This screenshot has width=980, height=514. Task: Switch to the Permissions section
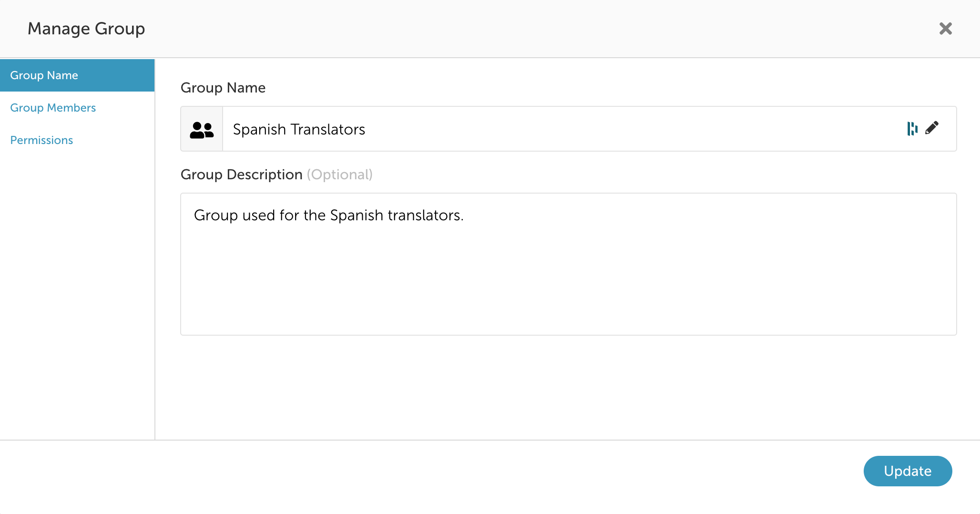click(x=41, y=140)
